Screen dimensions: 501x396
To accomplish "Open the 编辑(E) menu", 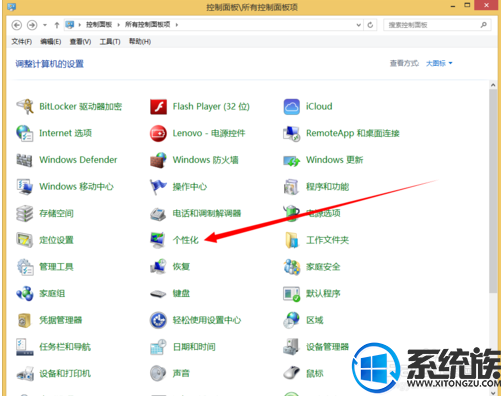I will point(51,42).
